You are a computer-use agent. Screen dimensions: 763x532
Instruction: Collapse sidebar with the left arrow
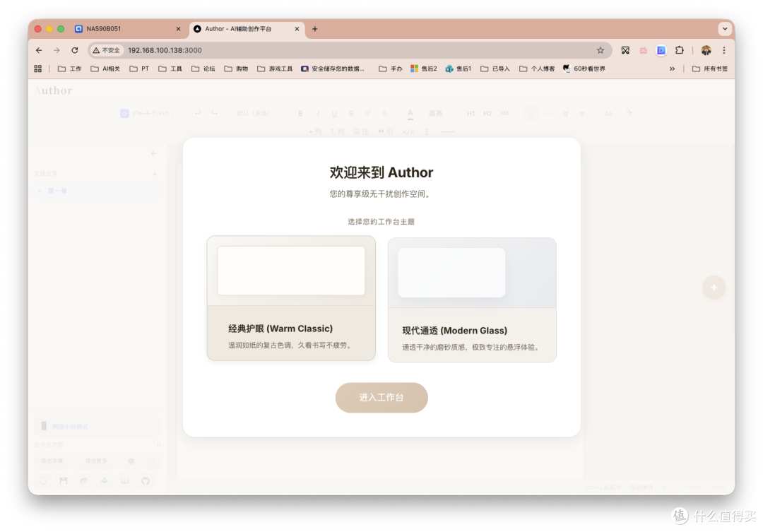click(x=154, y=153)
